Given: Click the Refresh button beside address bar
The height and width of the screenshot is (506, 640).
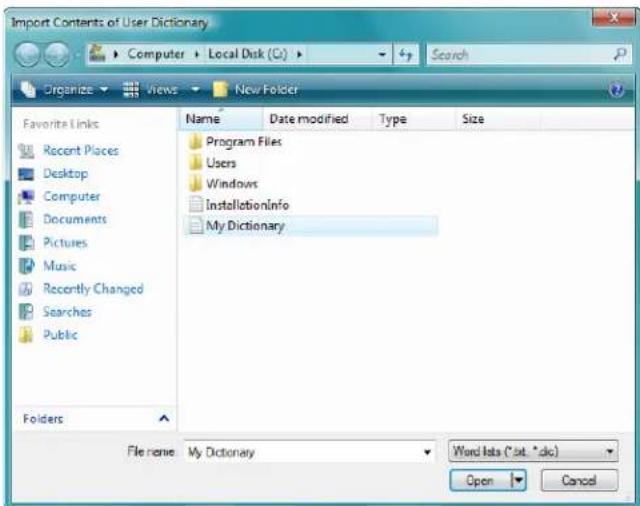Looking at the screenshot, I should [x=405, y=54].
